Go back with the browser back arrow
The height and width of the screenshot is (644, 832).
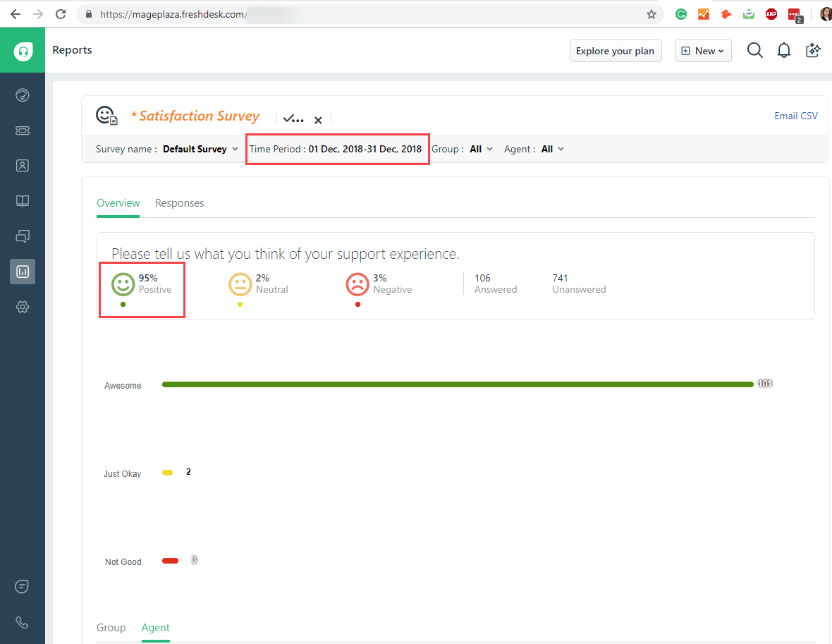[16, 14]
